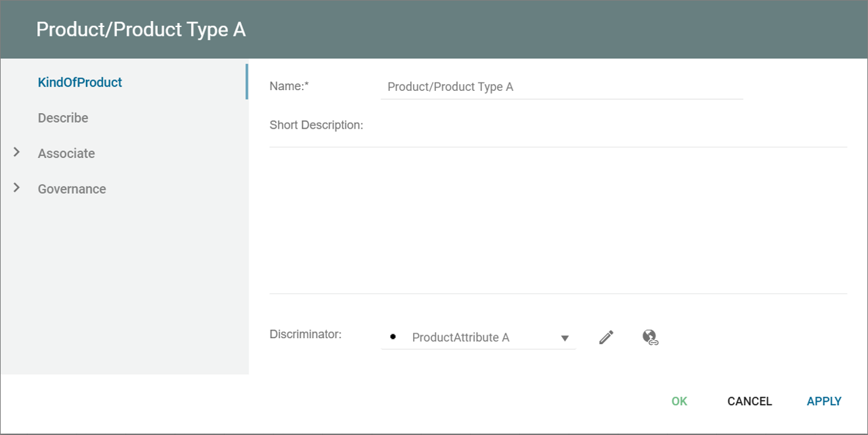
Task: Click the Short Description label
Action: [x=316, y=125]
